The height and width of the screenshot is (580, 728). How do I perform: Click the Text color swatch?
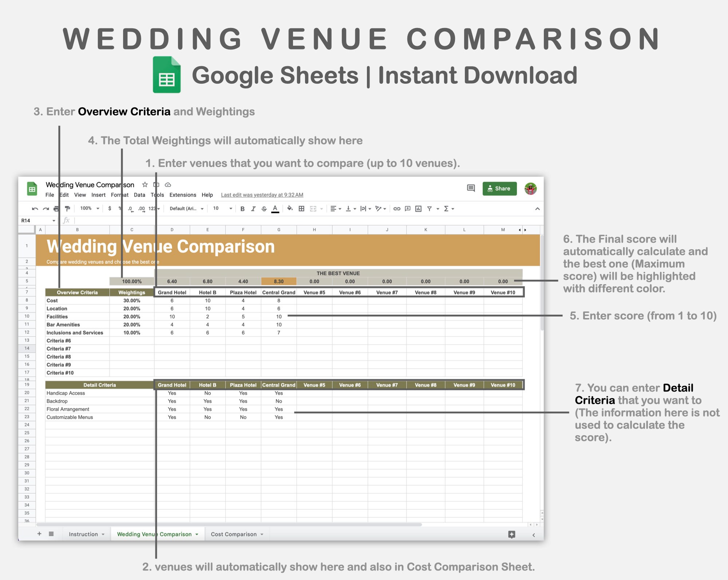pos(275,209)
